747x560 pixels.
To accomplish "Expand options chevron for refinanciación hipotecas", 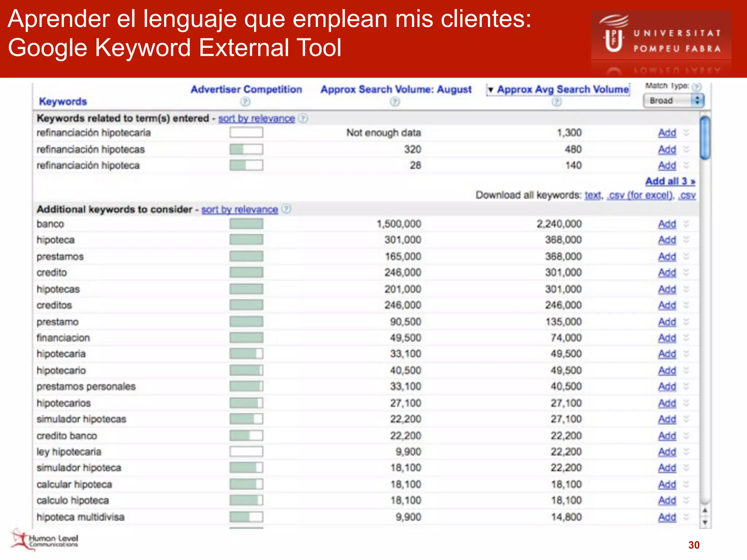I will pyautogui.click(x=686, y=149).
